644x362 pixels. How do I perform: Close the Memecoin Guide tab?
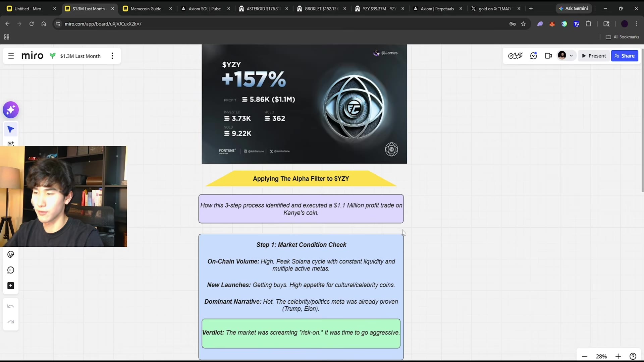pos(171,9)
